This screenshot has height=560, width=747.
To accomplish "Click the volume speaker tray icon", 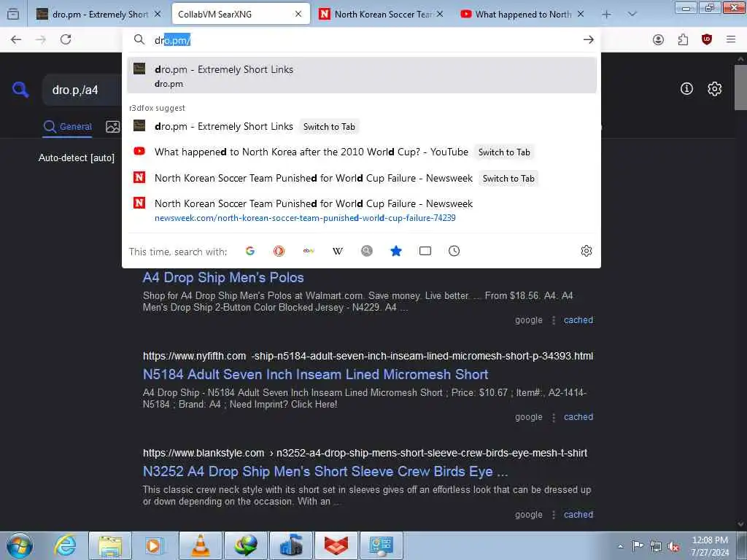I will pyautogui.click(x=673, y=546).
